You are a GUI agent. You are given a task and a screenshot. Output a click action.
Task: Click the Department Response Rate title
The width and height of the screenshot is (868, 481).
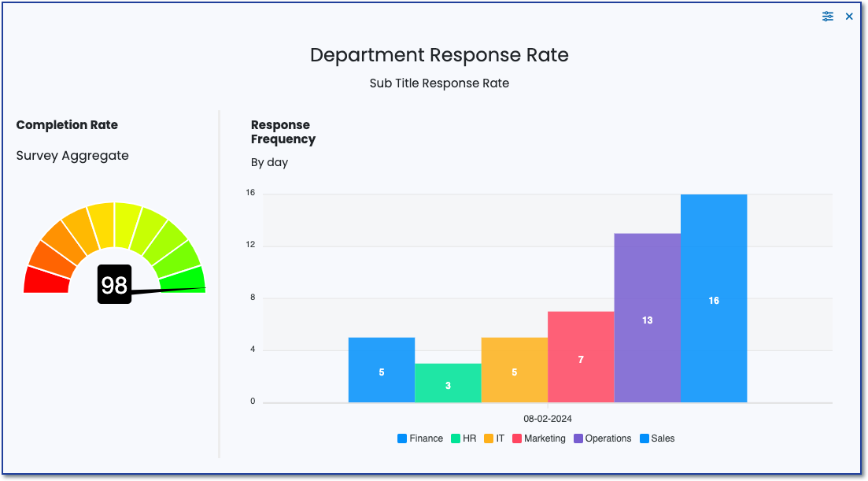438,55
